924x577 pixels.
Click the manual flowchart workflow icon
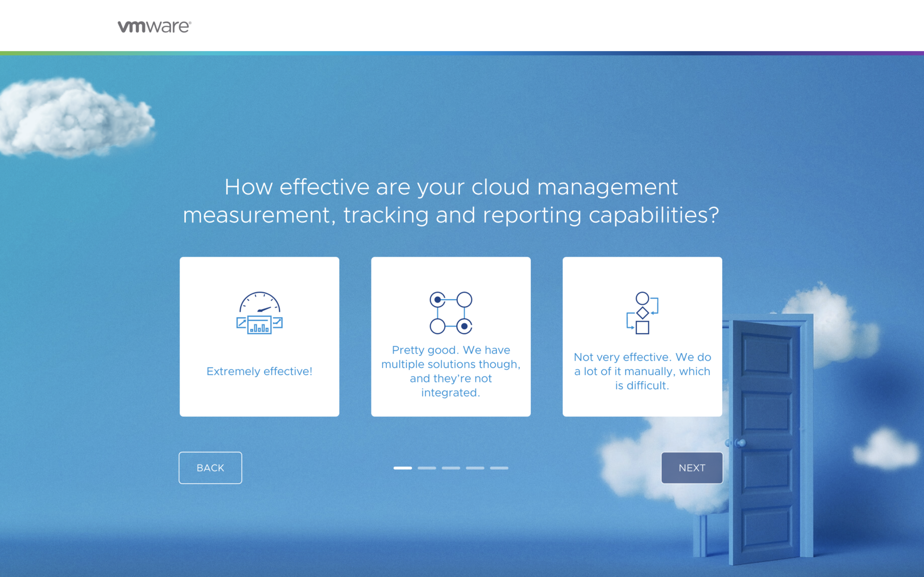(642, 313)
